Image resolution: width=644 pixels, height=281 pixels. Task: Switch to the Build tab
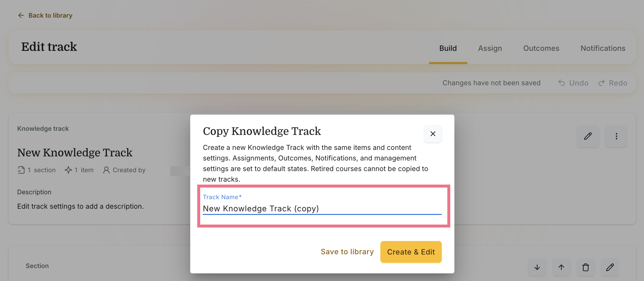point(448,48)
